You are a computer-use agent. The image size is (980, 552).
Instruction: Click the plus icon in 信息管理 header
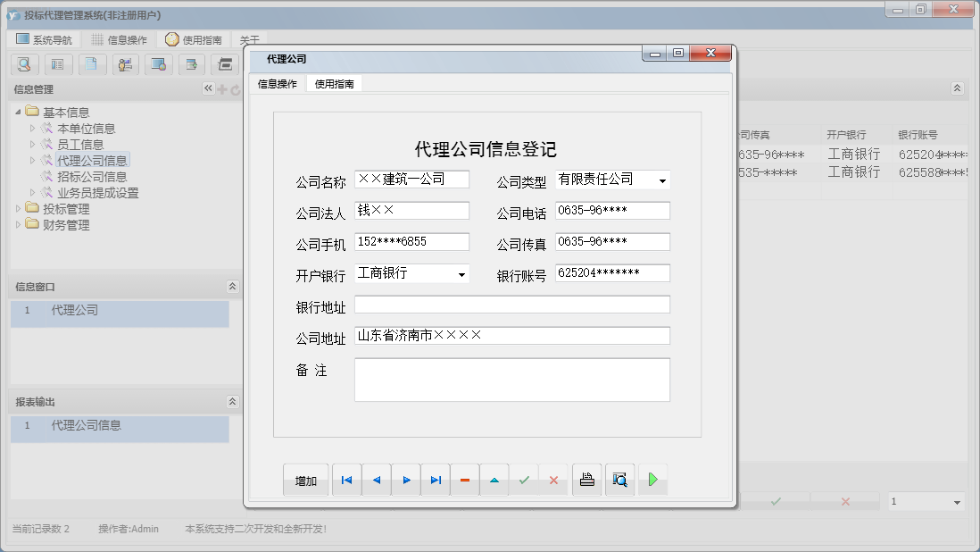coord(222,89)
